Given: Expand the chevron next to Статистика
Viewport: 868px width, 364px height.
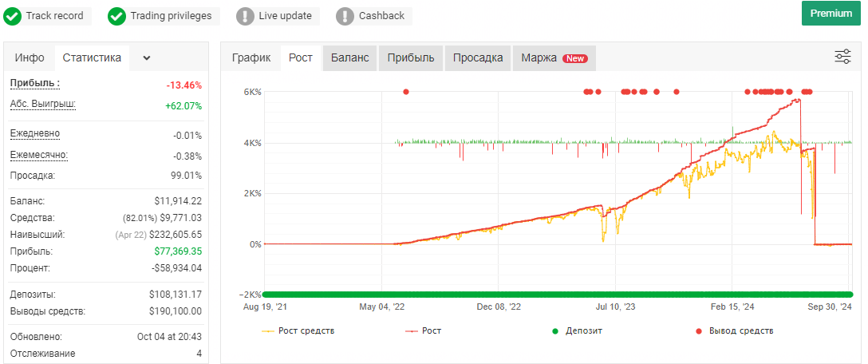Looking at the screenshot, I should pyautogui.click(x=146, y=58).
